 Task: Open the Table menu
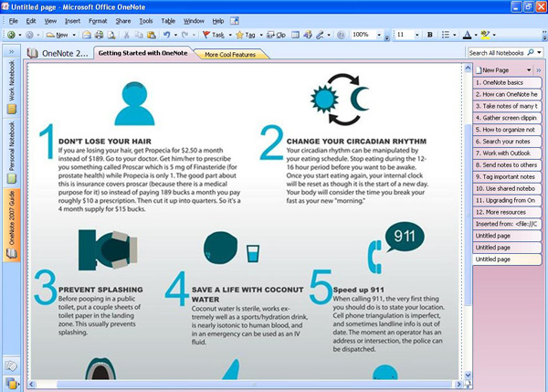click(x=168, y=21)
